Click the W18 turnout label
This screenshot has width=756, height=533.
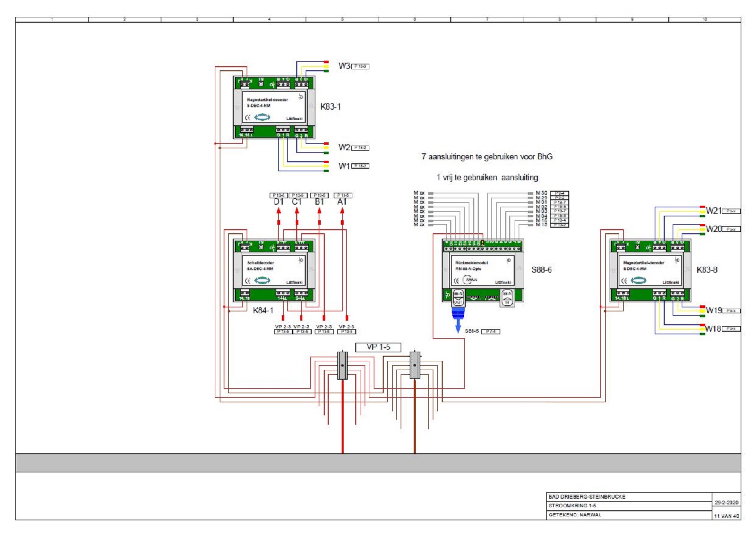(713, 329)
